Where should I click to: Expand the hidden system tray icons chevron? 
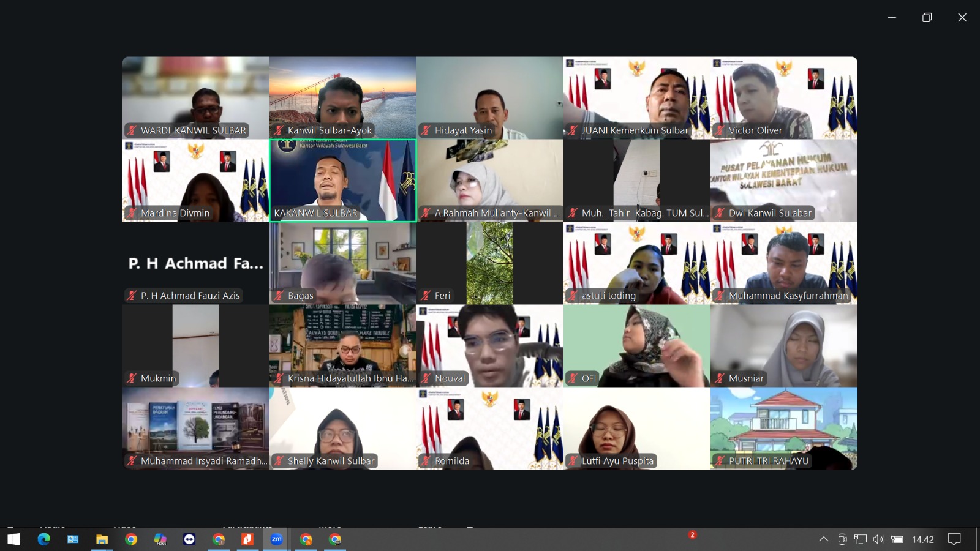(824, 539)
